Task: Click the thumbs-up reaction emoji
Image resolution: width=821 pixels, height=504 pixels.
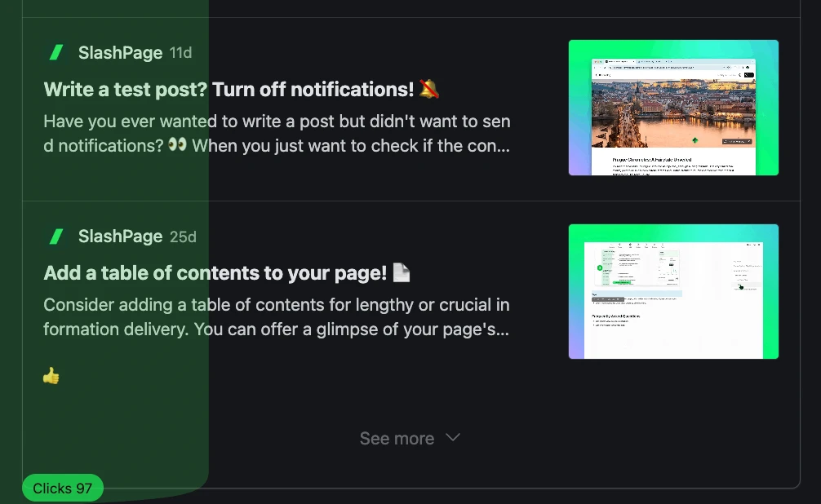Action: 51,376
